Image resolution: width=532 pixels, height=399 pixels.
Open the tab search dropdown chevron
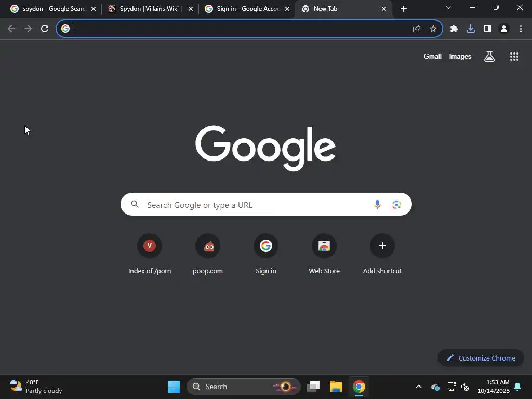[x=448, y=7]
